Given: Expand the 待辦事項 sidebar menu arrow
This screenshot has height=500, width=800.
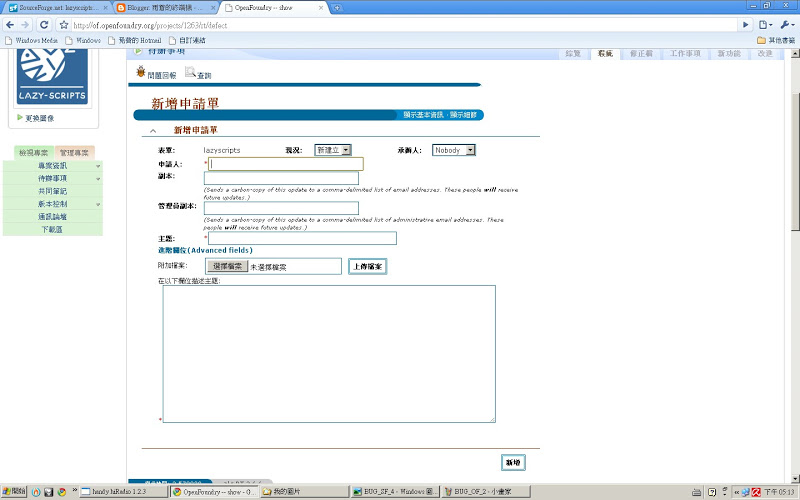Looking at the screenshot, I should click(98, 179).
